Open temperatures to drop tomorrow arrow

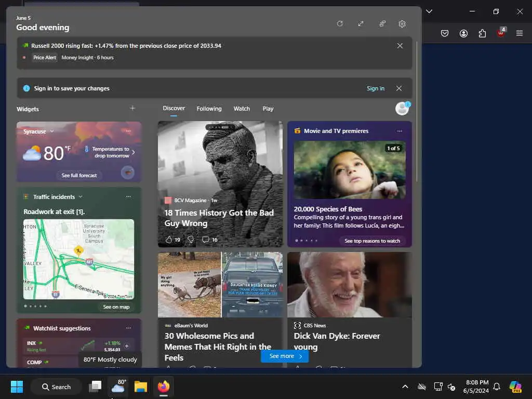tap(134, 152)
